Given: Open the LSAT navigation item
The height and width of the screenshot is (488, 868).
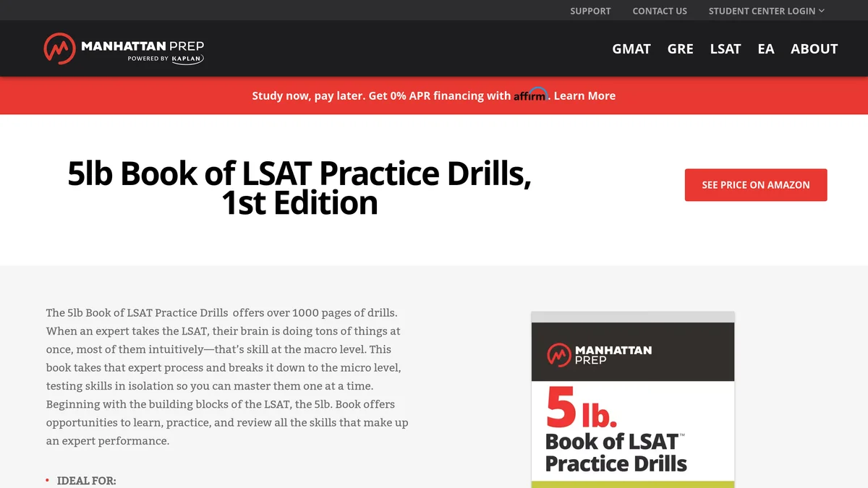Looking at the screenshot, I should coord(726,48).
